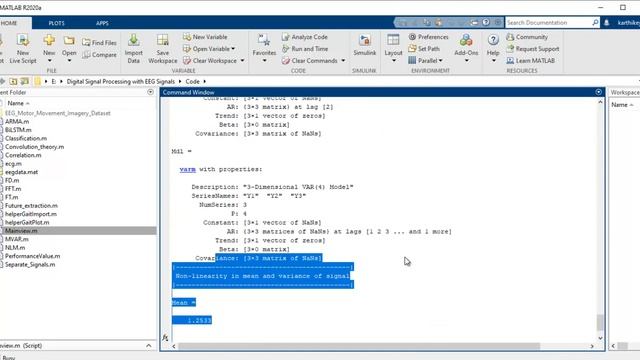Click Import Data icon
The image size is (640, 360).
coord(133,40)
